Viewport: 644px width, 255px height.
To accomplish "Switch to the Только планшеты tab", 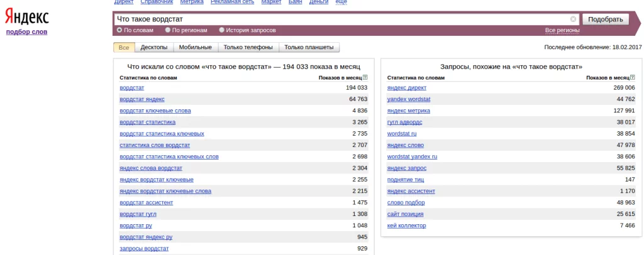I will 309,48.
